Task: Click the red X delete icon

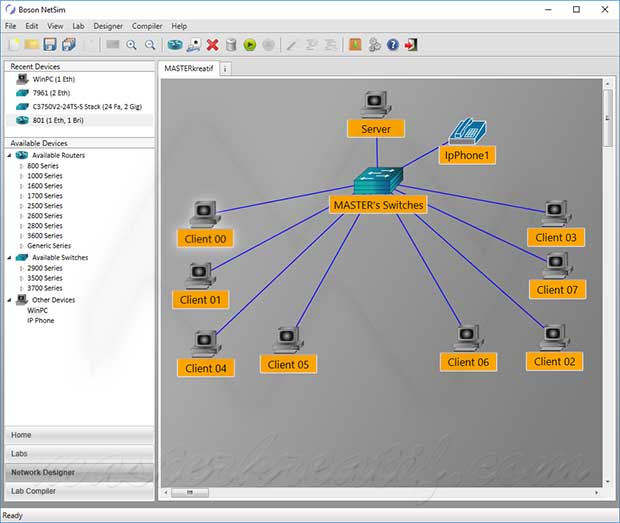Action: click(212, 45)
